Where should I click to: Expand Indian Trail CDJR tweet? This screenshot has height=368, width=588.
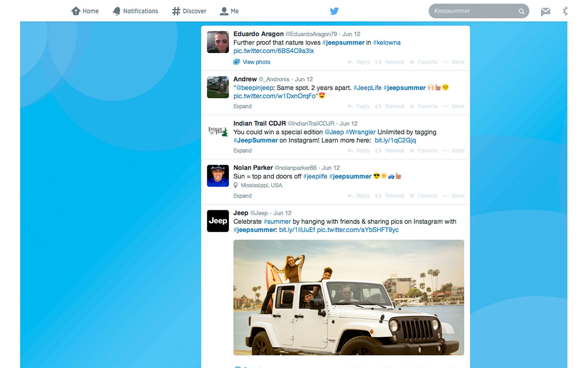(243, 151)
